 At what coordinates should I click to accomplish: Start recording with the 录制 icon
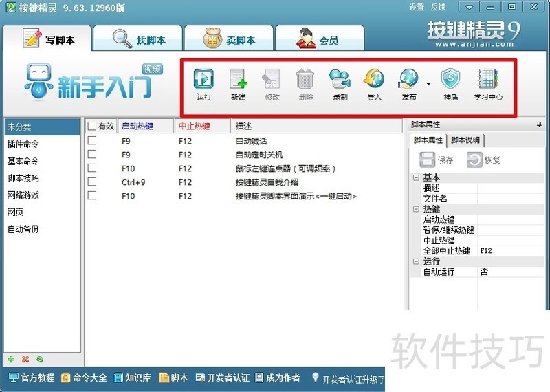click(340, 84)
